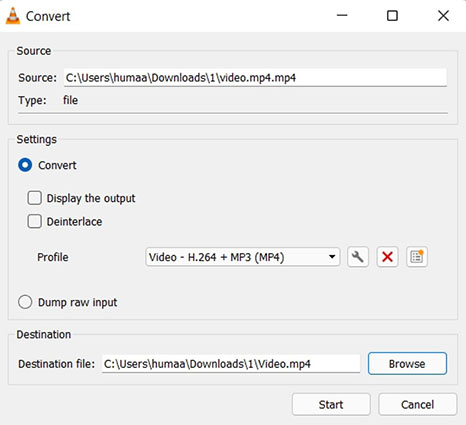This screenshot has width=466, height=425.
Task: Select the Convert radio option
Action: [25, 165]
